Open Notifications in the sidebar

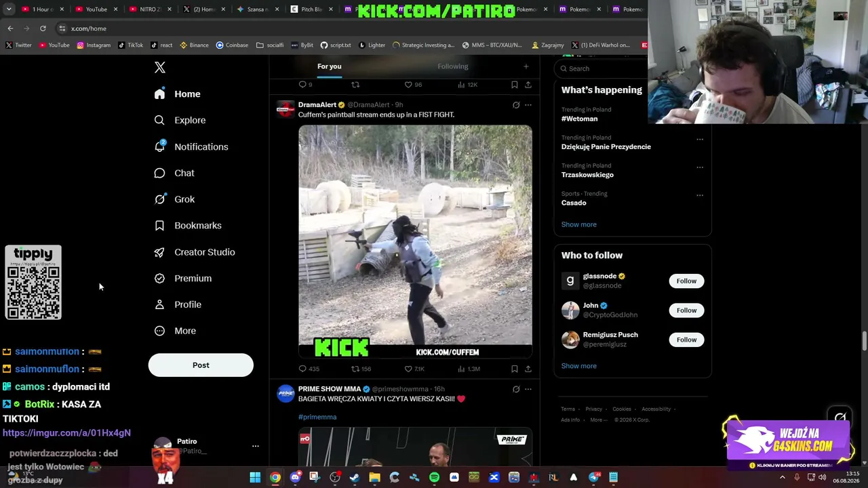click(191, 146)
